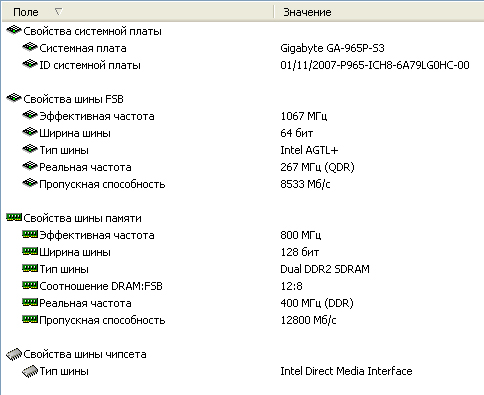Select the FSB Эффективная частота row

tap(243, 116)
